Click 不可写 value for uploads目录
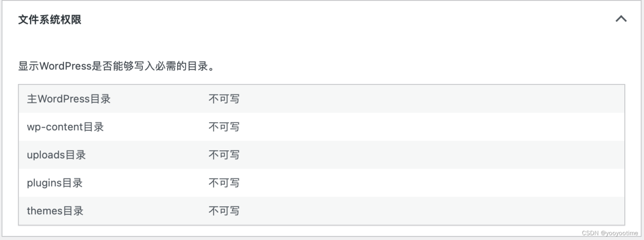Screen dimensions: 644x240 pos(224,155)
